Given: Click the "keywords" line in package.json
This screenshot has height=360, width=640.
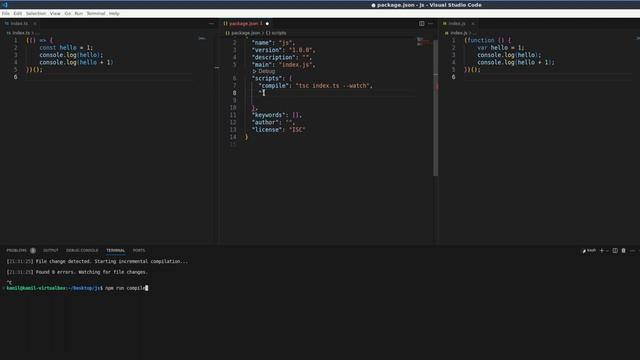Looking at the screenshot, I should point(277,115).
